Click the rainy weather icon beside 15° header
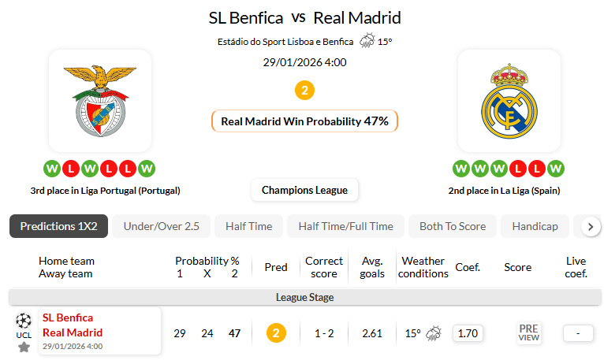This screenshot has height=364, width=604. pyautogui.click(x=367, y=42)
